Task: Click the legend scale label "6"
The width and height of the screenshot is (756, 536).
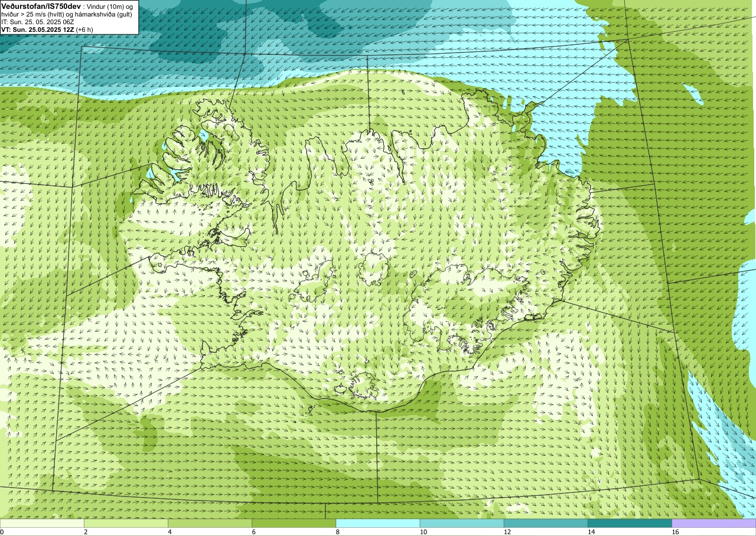Action: tap(253, 532)
